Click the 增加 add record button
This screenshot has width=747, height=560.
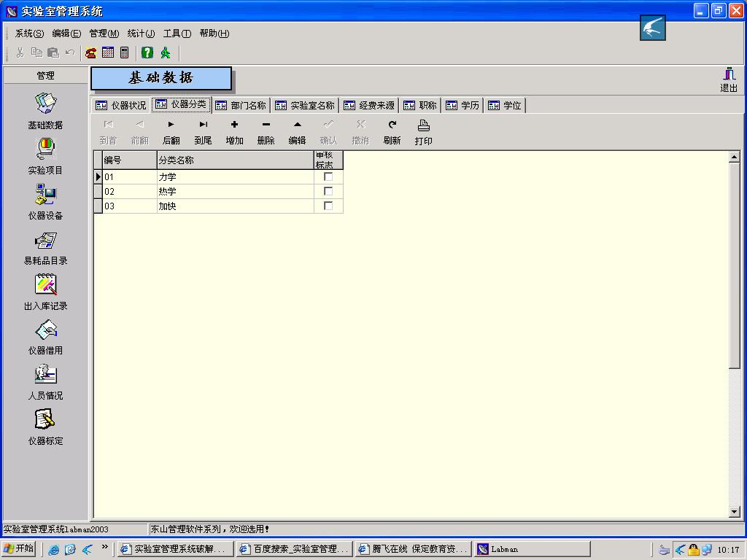coord(234,132)
